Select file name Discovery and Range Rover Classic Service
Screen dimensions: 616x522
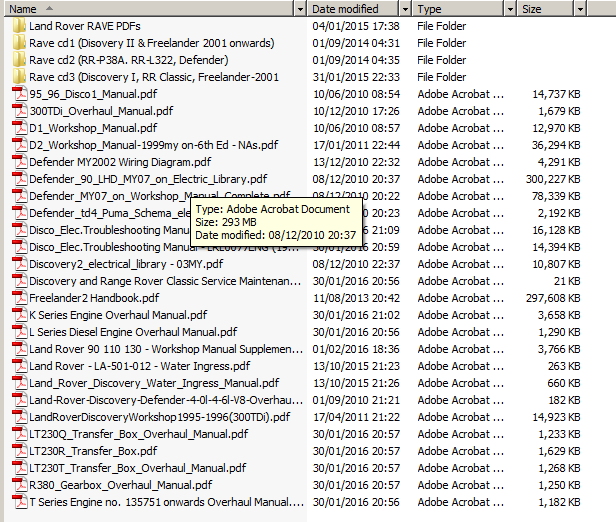coord(165,281)
